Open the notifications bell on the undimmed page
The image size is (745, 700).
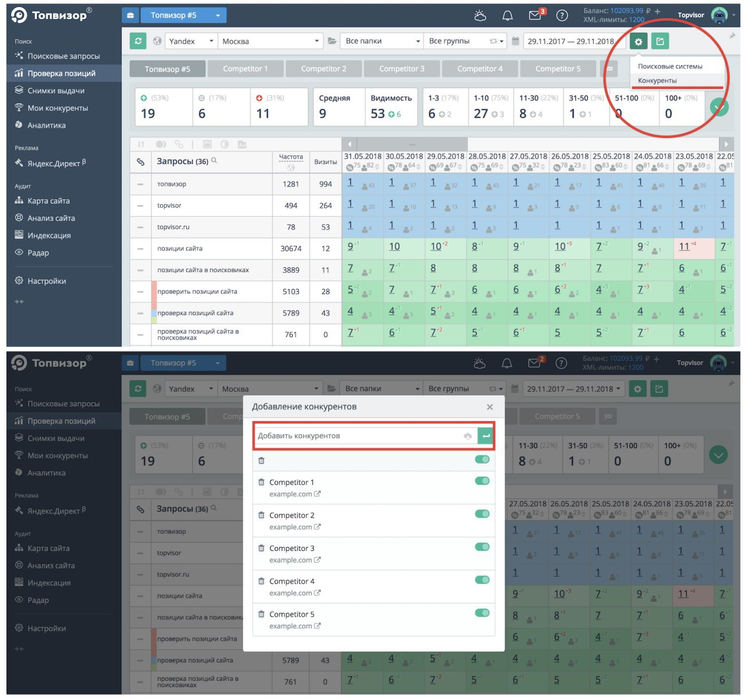[x=508, y=16]
